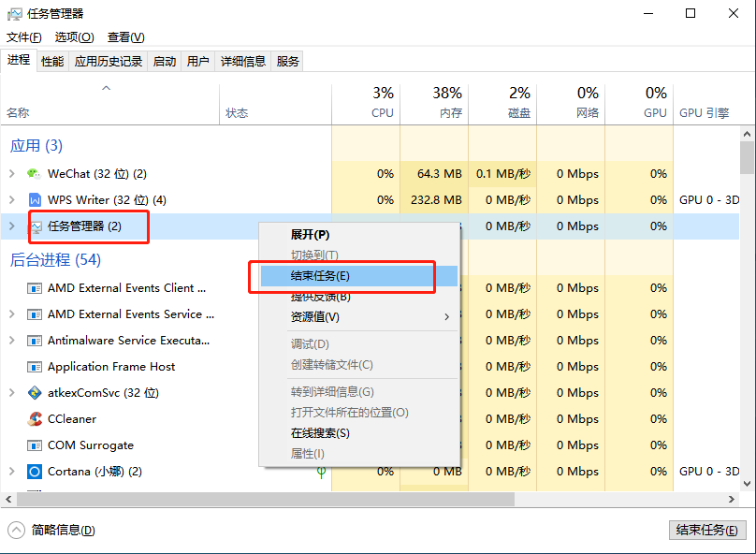Collapse to 简略信息 view
Viewport: 756px width, 554px height.
(53, 531)
